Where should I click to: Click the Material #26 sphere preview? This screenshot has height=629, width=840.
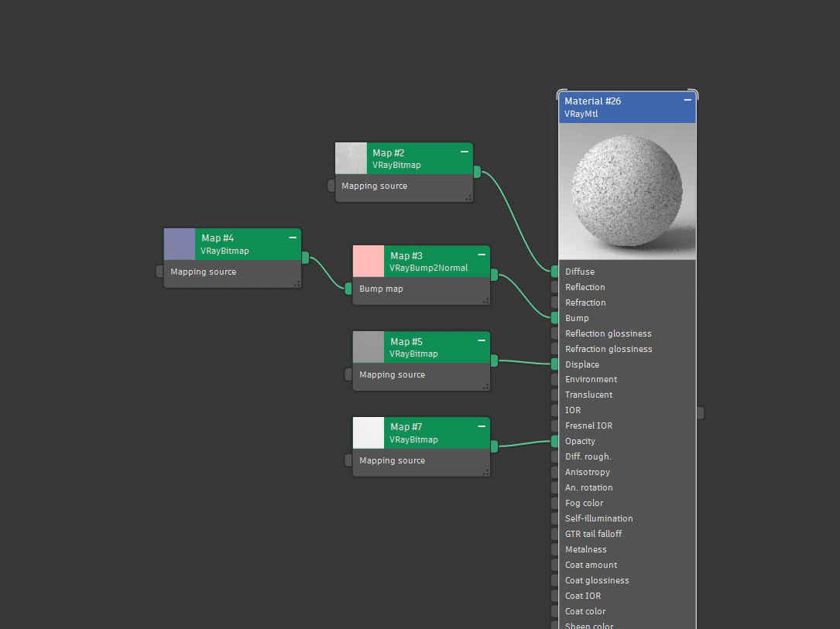[627, 192]
